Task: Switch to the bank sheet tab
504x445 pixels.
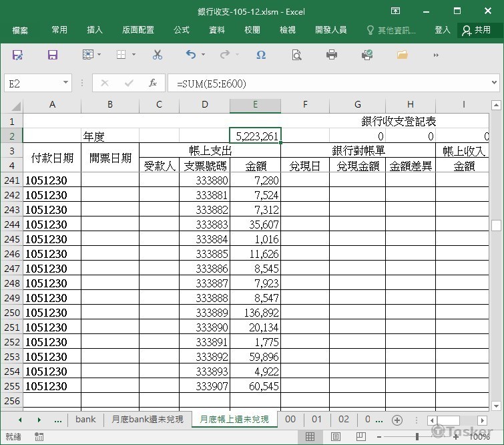Action: point(85,419)
